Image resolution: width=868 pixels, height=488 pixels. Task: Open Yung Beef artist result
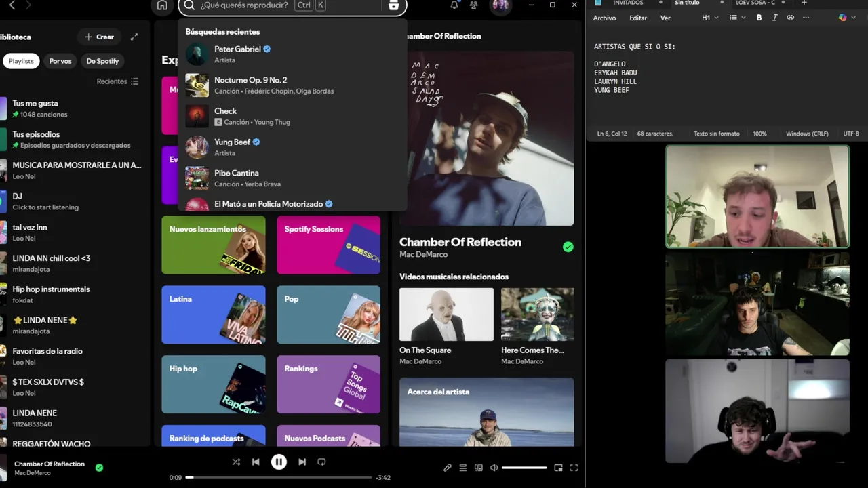point(292,147)
